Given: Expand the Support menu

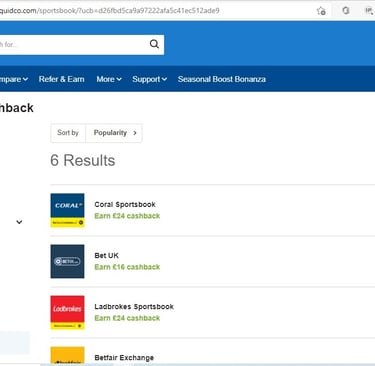Looking at the screenshot, I should [149, 79].
